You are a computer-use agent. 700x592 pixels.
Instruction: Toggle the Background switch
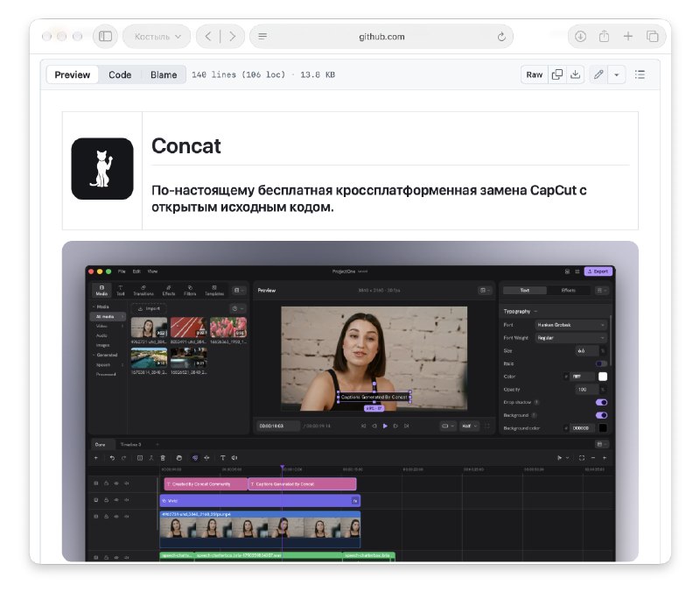pyautogui.click(x=601, y=415)
